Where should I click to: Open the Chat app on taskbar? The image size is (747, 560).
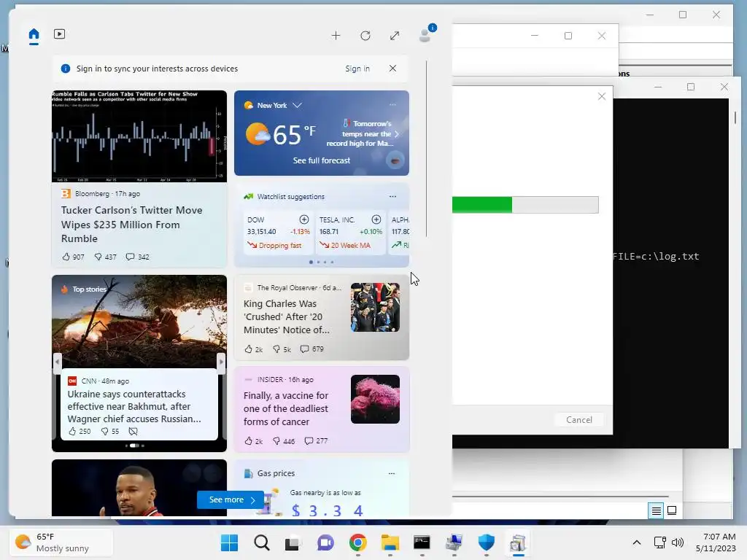(325, 542)
